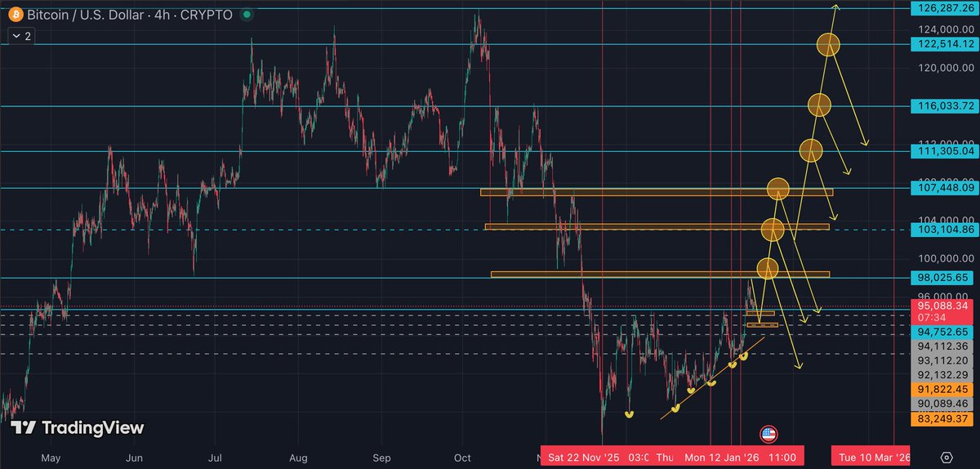Open the chart settings hexagon icon
Image resolution: width=980 pixels, height=469 pixels.
[946, 457]
